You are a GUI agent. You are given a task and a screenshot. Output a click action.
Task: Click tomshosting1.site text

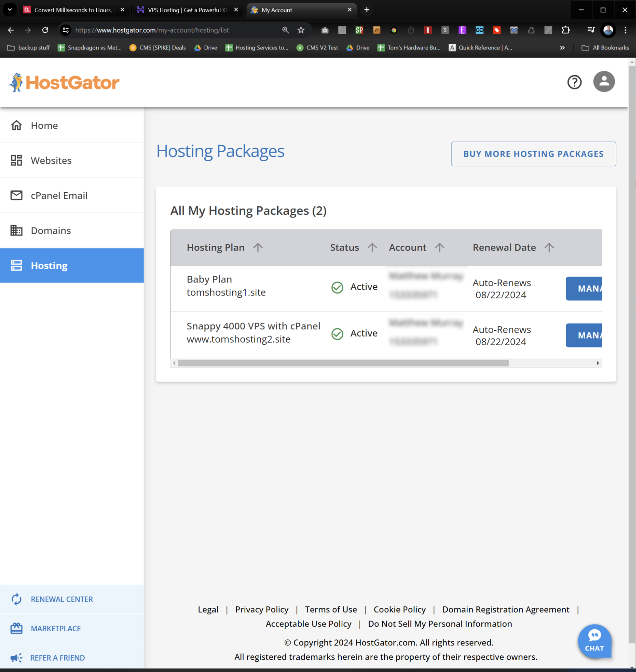226,292
